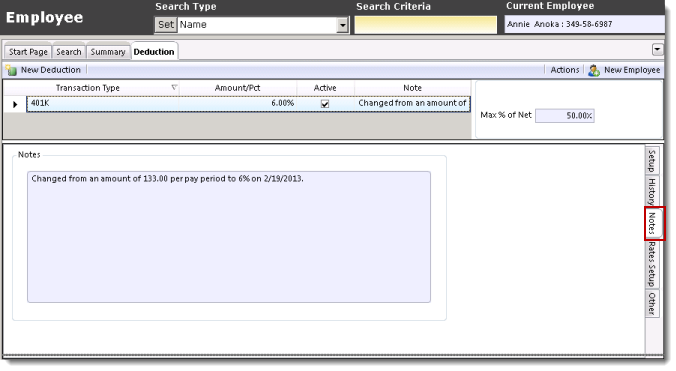The height and width of the screenshot is (371, 676).
Task: Click the New Deduction green icon
Action: [x=11, y=70]
